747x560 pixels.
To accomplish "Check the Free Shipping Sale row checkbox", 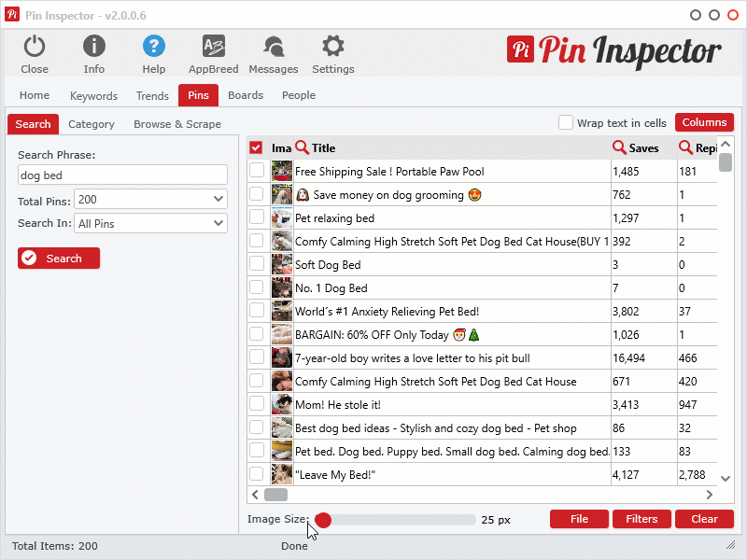I will (x=256, y=170).
